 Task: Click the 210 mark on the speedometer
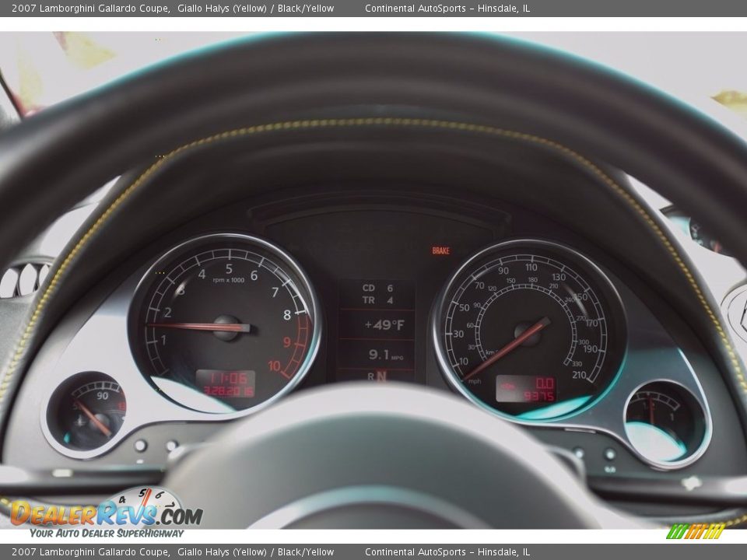tap(579, 375)
